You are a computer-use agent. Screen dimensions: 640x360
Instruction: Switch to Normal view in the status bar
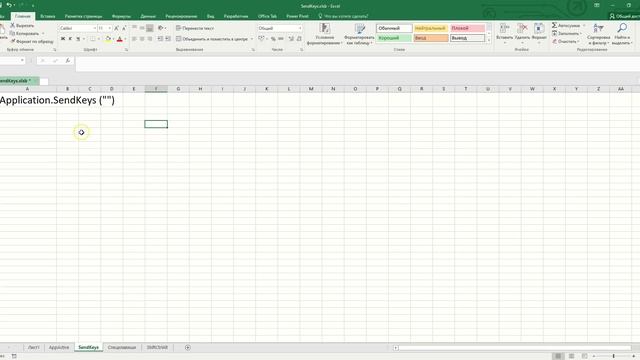558,356
